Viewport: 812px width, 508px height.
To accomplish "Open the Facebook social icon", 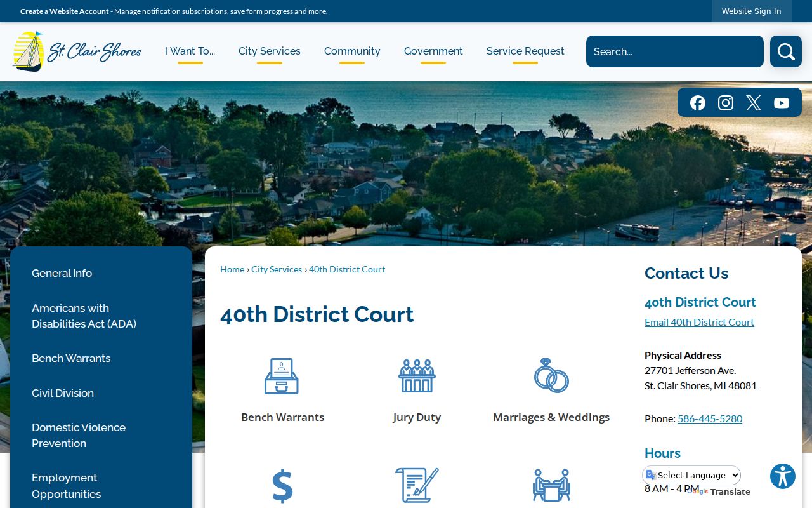I will pos(698,103).
